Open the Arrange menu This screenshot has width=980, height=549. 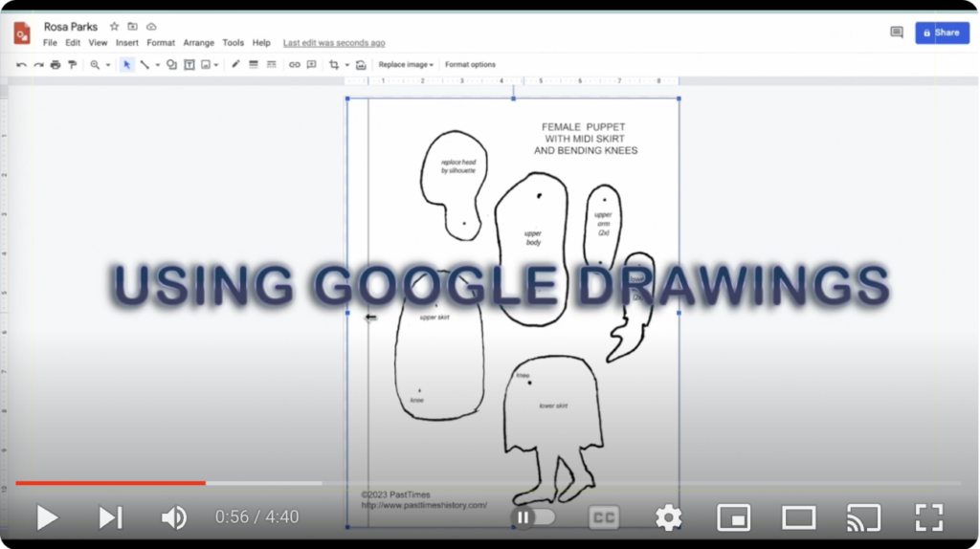point(199,43)
